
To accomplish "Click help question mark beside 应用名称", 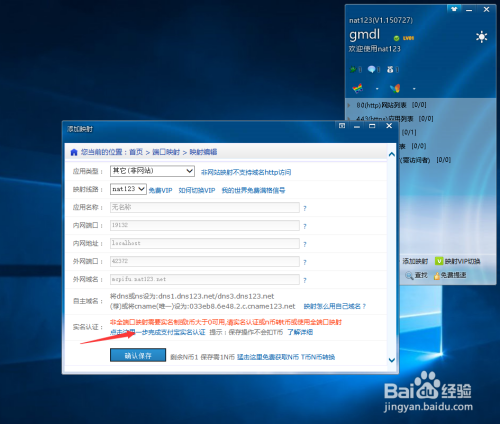I will (305, 208).
